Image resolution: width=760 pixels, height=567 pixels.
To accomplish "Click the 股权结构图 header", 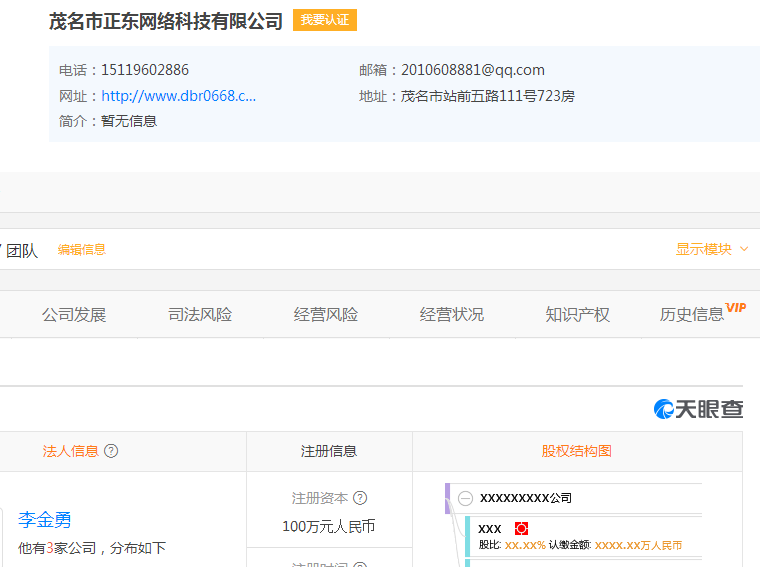I will click(x=577, y=451).
